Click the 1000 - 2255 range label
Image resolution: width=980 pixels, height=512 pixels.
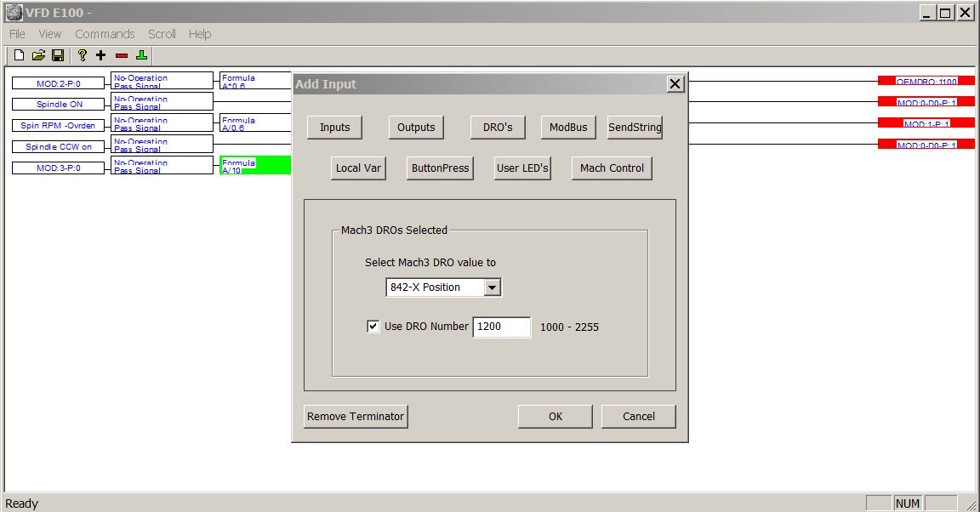[x=569, y=327]
